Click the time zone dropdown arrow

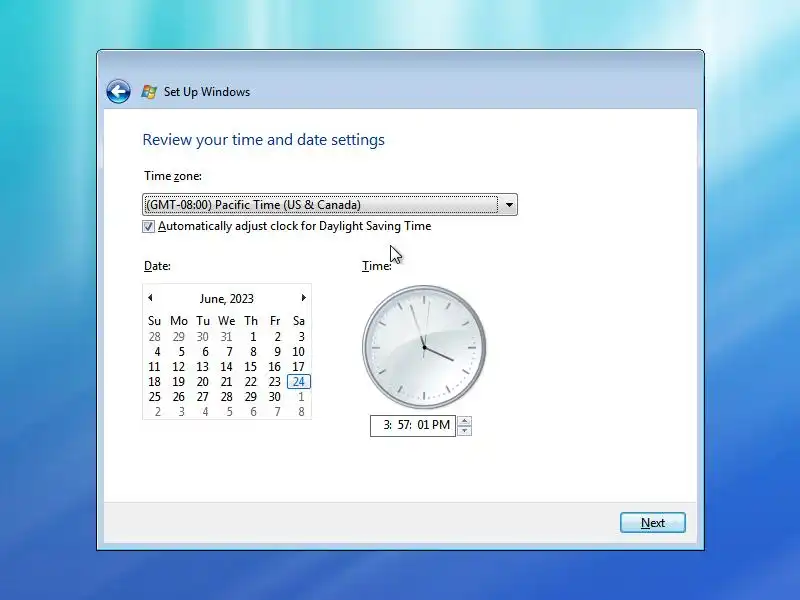509,205
